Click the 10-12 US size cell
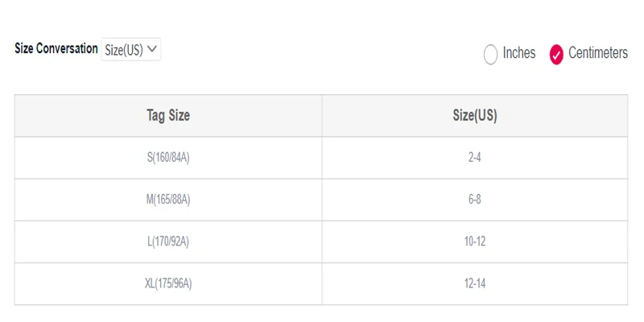Viewport: 644px width, 322px height. tap(475, 242)
